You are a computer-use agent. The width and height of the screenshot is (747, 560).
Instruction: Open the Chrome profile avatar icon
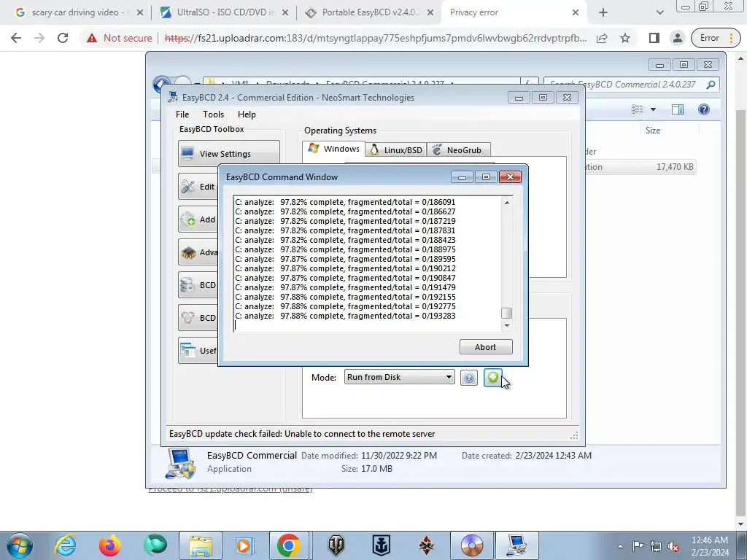click(x=677, y=38)
